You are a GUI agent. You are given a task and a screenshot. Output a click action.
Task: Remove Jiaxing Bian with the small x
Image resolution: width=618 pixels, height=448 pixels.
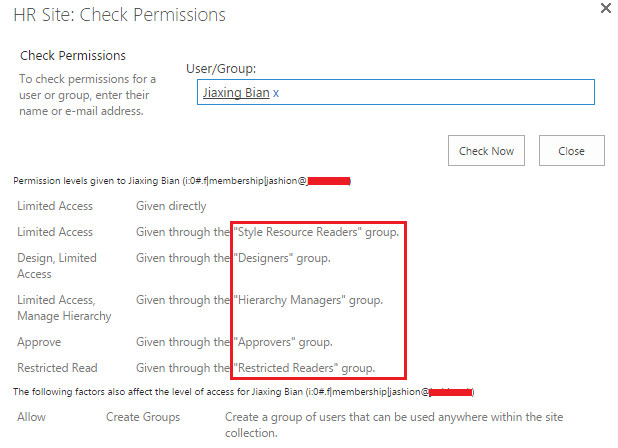pos(276,93)
